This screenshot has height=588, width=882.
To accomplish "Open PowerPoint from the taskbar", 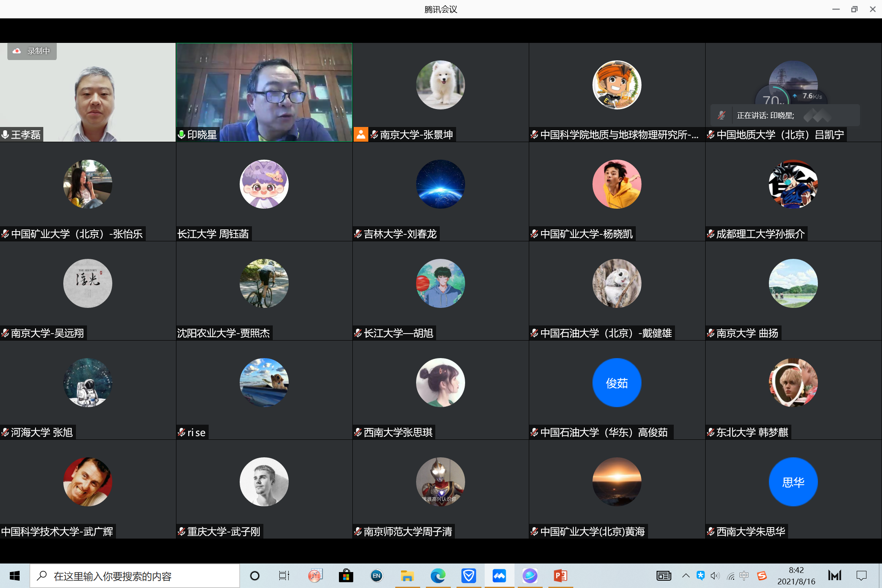I will pos(560,576).
